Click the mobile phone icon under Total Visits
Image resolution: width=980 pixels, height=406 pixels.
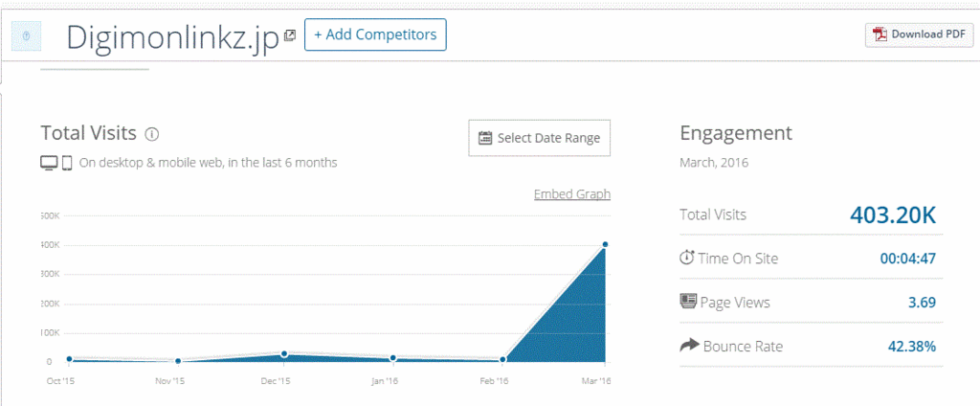[67, 164]
